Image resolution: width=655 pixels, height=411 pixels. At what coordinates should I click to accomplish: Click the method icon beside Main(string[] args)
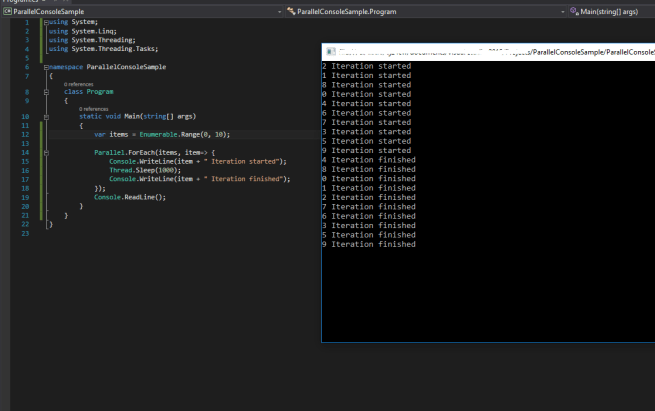574,11
